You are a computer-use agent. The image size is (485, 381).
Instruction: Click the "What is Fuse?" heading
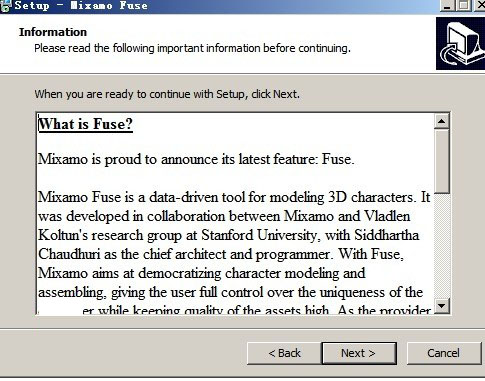pyautogui.click(x=86, y=124)
